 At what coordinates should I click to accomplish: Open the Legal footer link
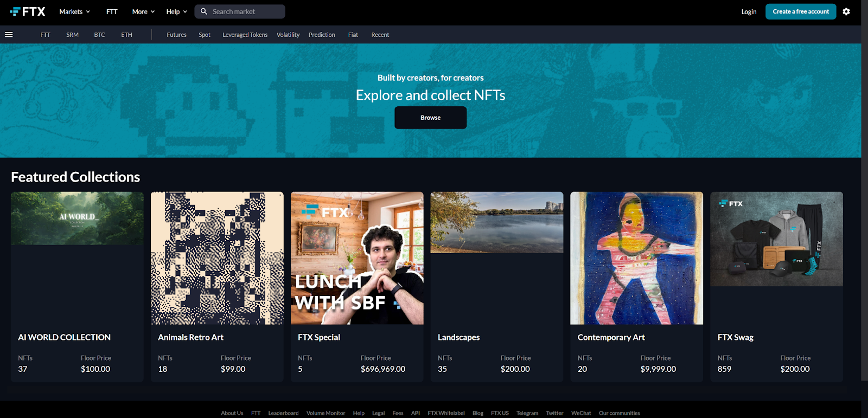tap(378, 413)
